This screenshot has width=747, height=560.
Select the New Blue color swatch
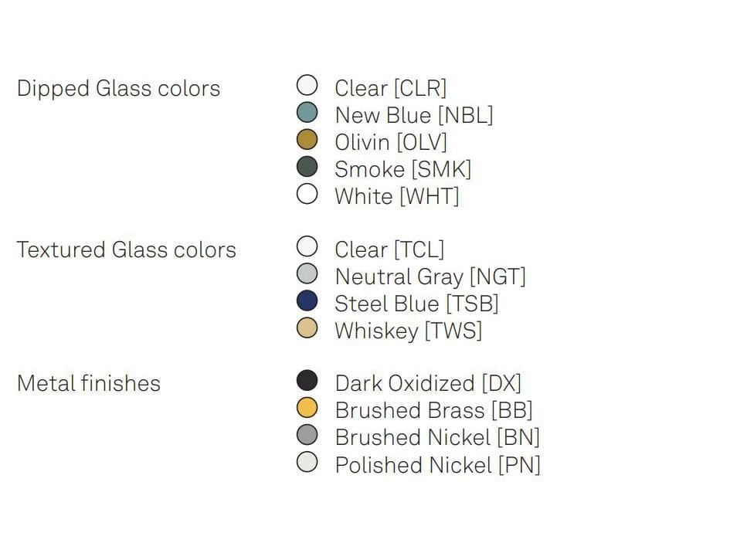(x=307, y=113)
